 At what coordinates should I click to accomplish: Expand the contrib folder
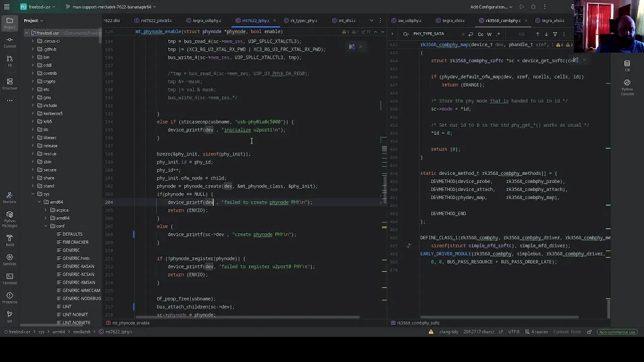click(x=33, y=73)
